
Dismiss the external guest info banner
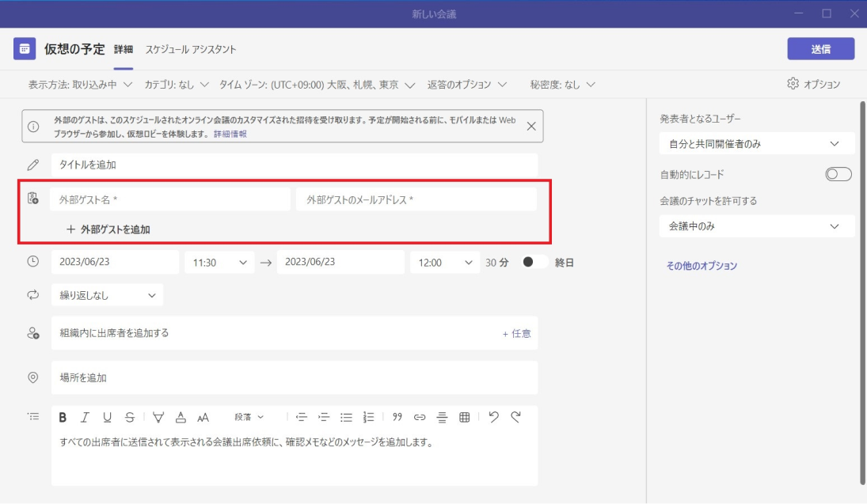point(530,127)
